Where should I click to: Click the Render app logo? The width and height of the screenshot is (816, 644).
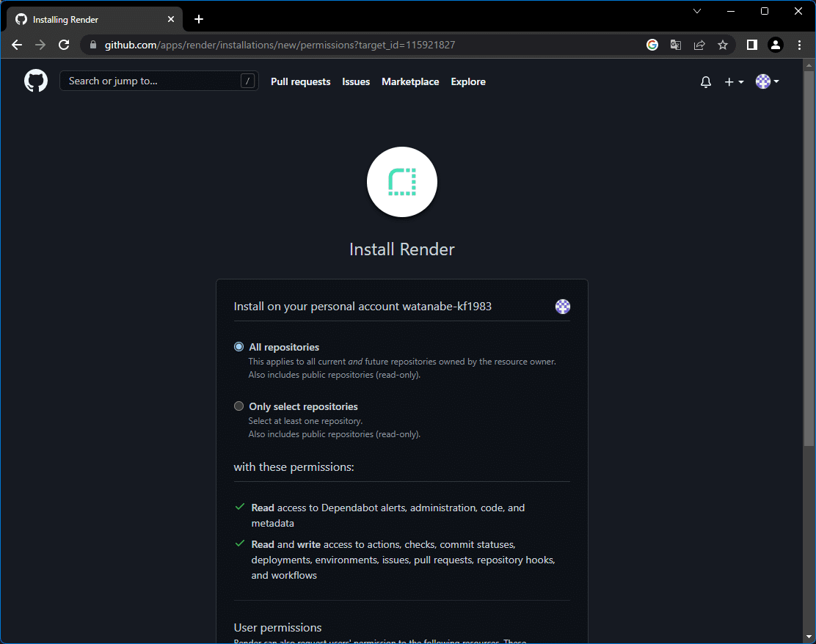[x=401, y=182]
